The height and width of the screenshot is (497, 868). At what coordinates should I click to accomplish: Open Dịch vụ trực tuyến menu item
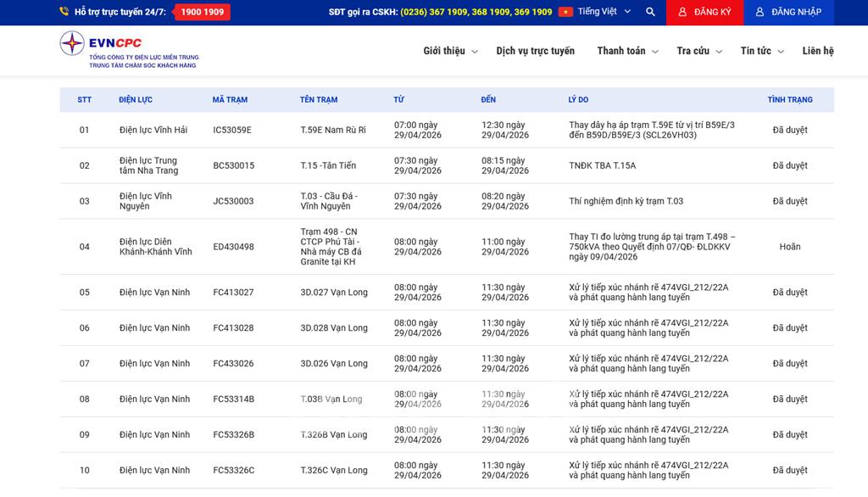click(535, 51)
